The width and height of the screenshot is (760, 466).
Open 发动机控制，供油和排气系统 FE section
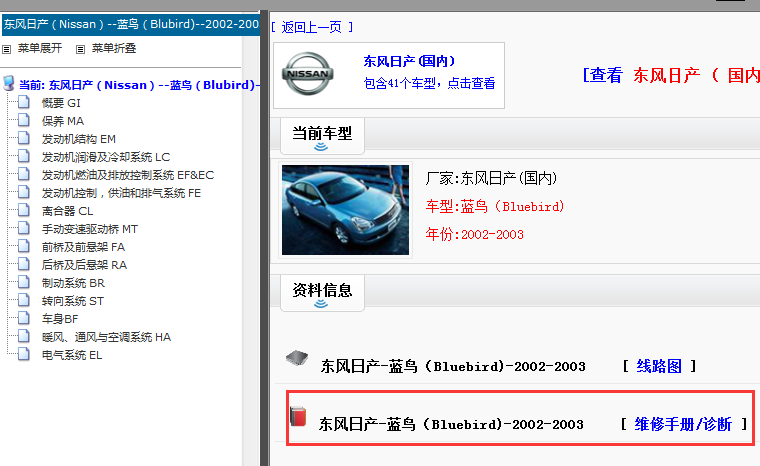pos(121,193)
